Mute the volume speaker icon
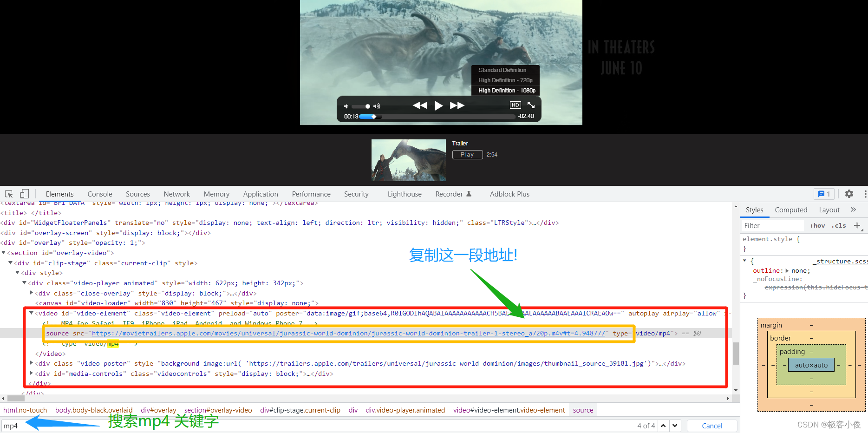The height and width of the screenshot is (433, 868). 346,106
